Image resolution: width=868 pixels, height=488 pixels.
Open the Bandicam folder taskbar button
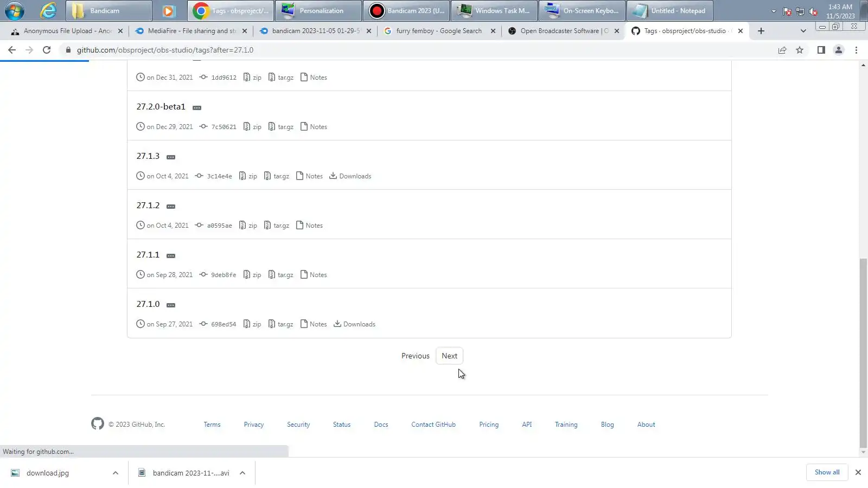(108, 10)
